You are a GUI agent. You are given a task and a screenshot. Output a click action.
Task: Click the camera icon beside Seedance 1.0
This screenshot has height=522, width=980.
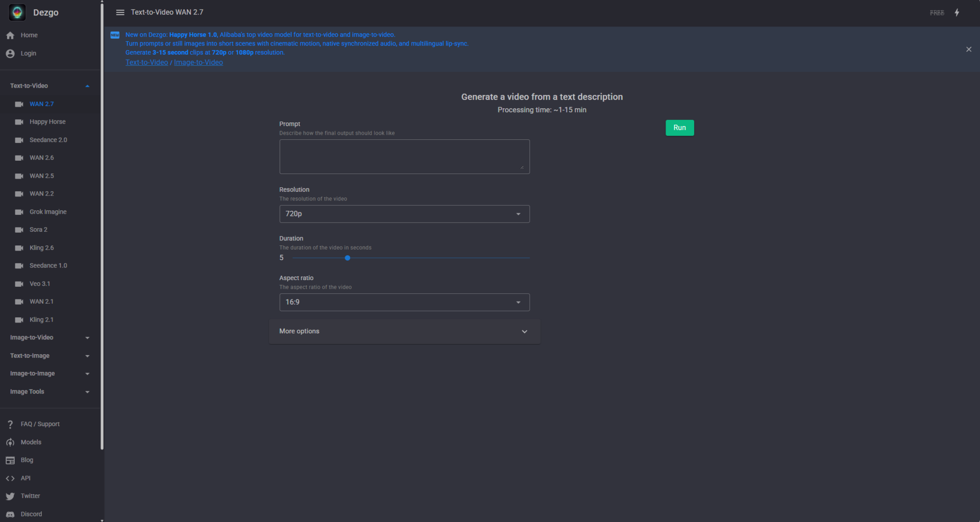[x=19, y=266]
